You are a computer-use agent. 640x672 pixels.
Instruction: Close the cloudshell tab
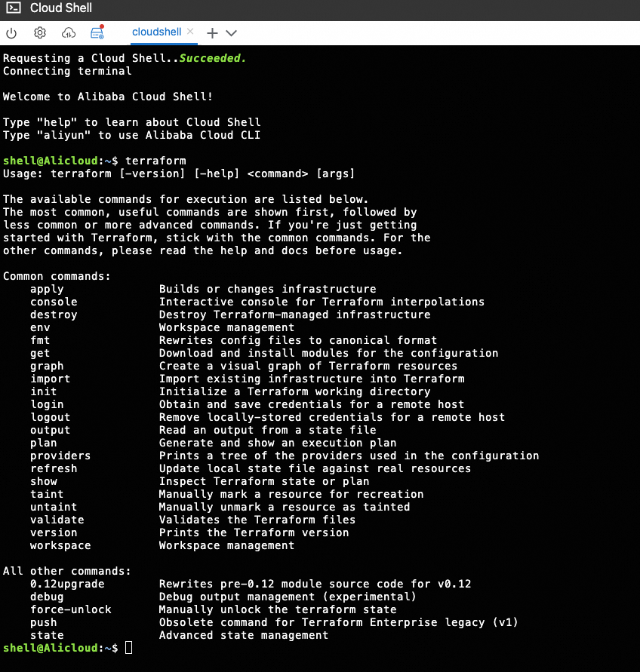point(190,31)
